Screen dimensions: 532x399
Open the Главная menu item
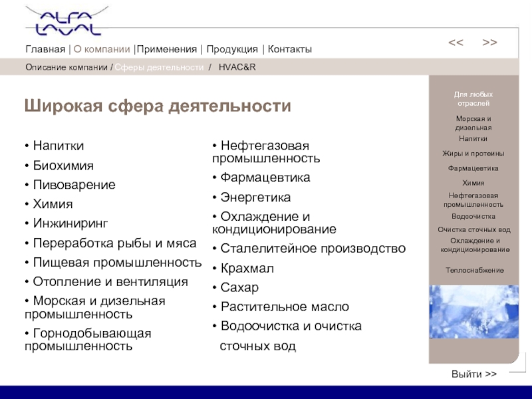(x=45, y=49)
